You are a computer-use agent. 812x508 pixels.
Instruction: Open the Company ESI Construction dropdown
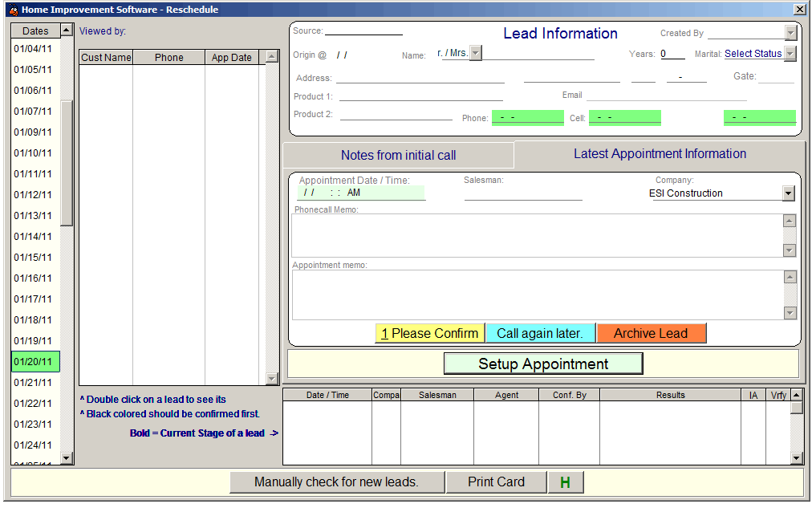coord(788,193)
